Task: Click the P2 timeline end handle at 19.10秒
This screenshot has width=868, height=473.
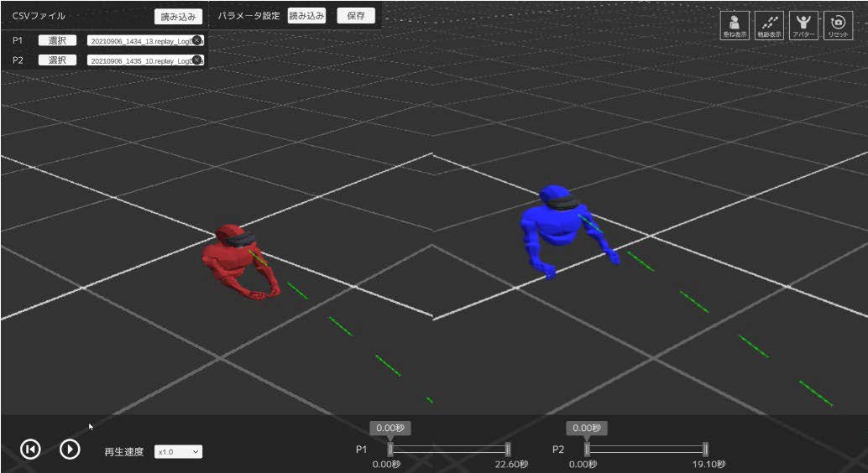Action: click(x=705, y=450)
